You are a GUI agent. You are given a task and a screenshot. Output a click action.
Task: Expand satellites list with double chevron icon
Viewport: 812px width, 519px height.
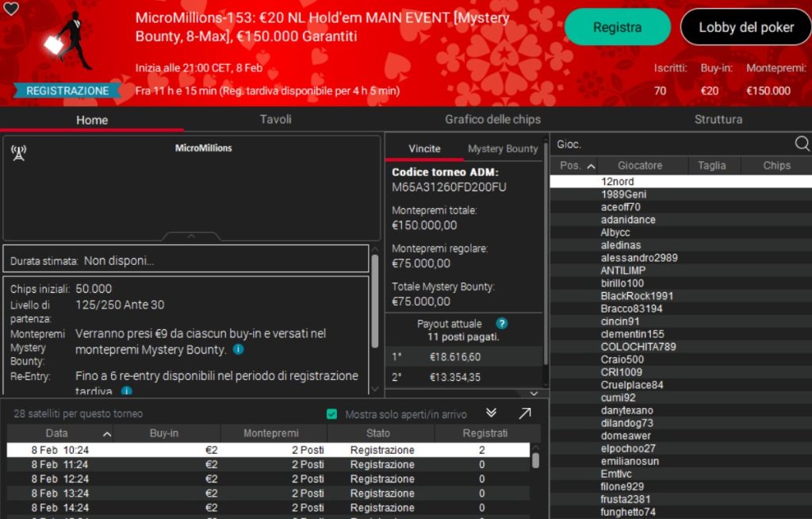[491, 413]
